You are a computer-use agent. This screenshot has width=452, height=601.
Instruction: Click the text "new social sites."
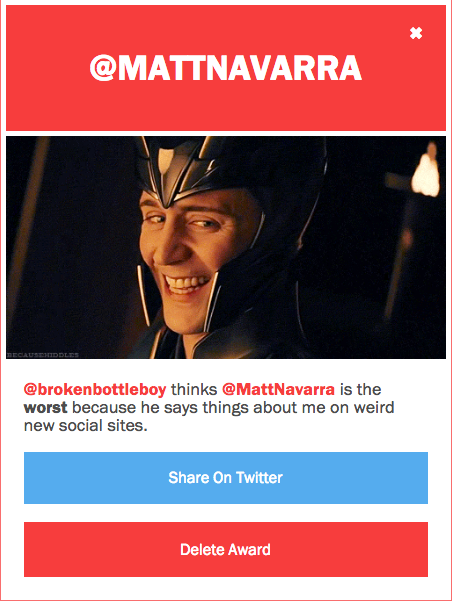tap(85, 425)
